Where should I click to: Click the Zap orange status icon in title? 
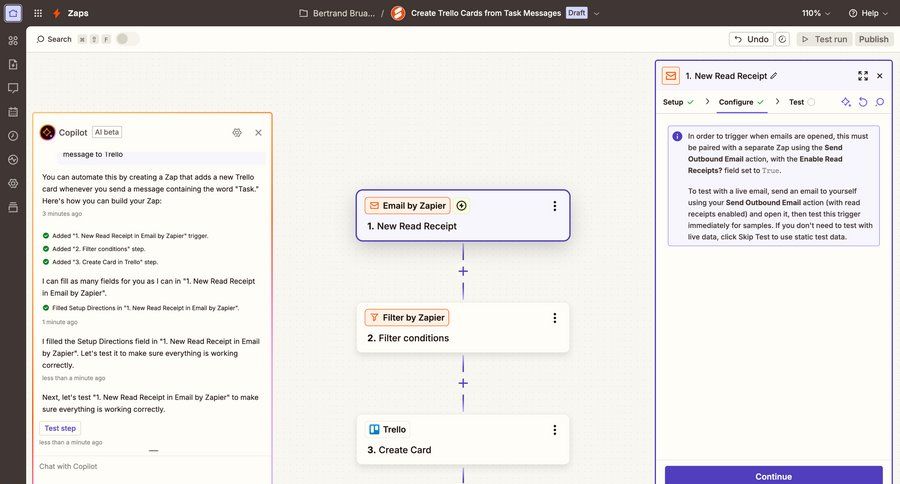tap(398, 13)
